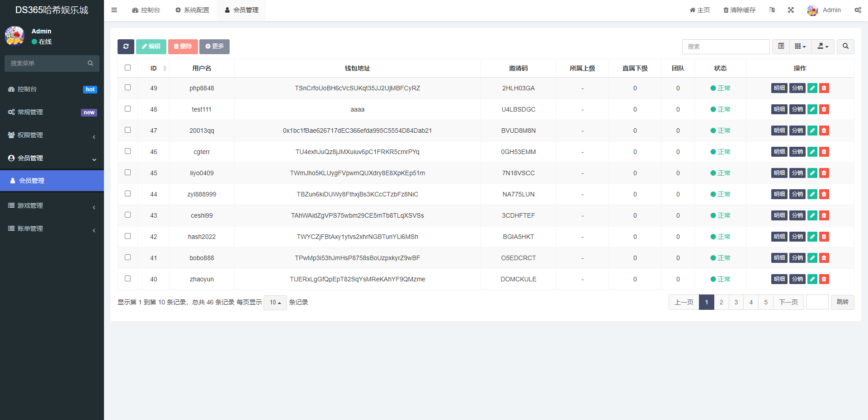Edit user php8848 with the pencil icon
Screen dimensions: 868x420
coord(812,88)
